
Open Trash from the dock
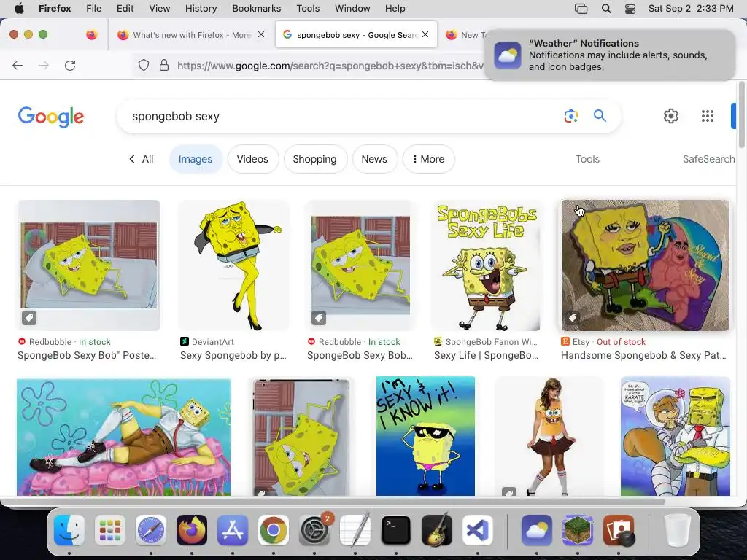tap(677, 530)
